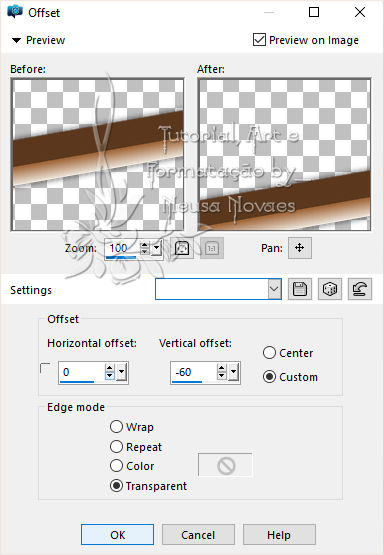The height and width of the screenshot is (555, 384).
Task: Open the Zoom value dropdown arrow
Action: click(156, 248)
